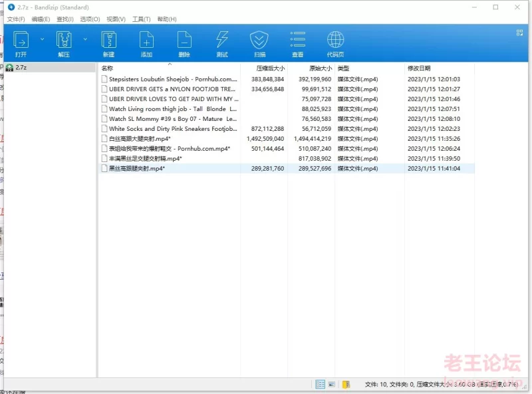Click original size 289,527,696
This screenshot has width=532, height=394.
click(315, 169)
